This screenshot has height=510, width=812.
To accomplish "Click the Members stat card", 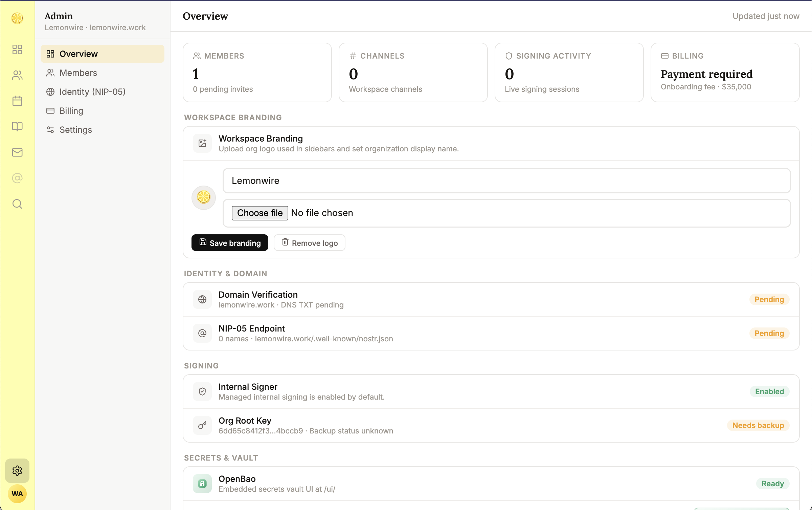I will click(x=257, y=72).
